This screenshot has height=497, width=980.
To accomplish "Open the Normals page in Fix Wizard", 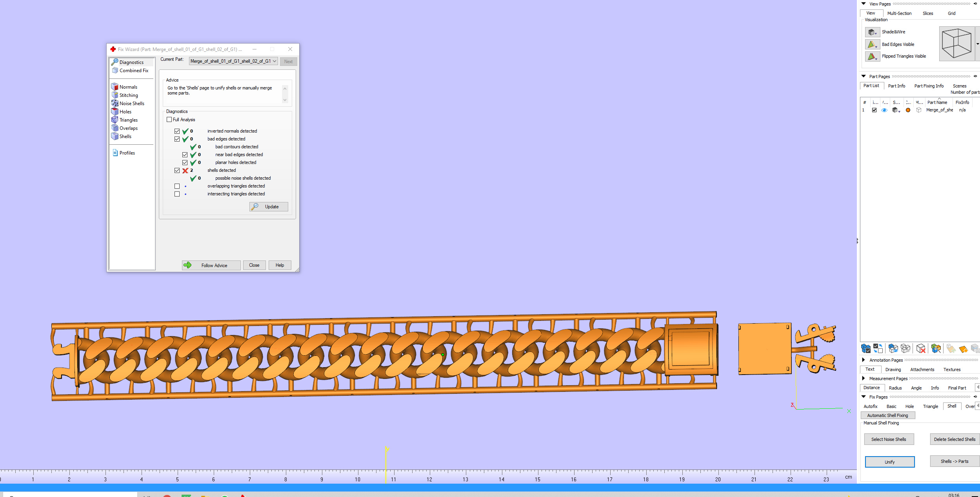I will pyautogui.click(x=124, y=87).
